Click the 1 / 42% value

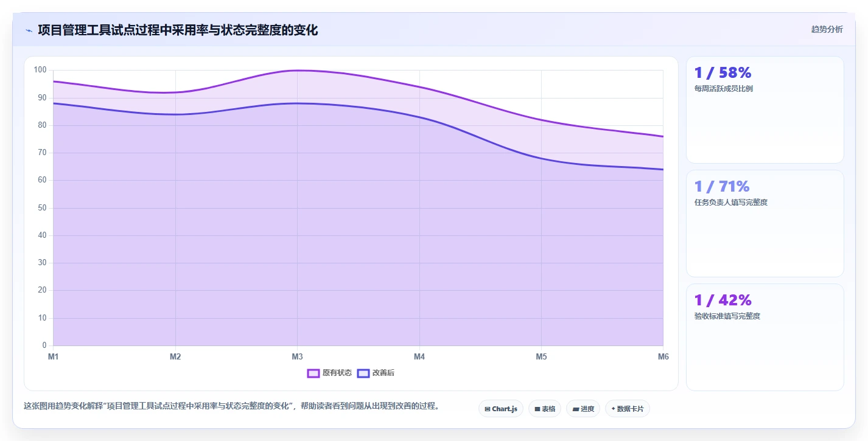point(723,300)
